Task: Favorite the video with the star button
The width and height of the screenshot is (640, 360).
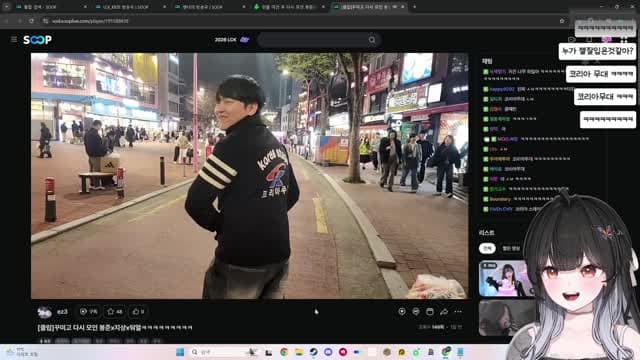Action: (x=115, y=311)
